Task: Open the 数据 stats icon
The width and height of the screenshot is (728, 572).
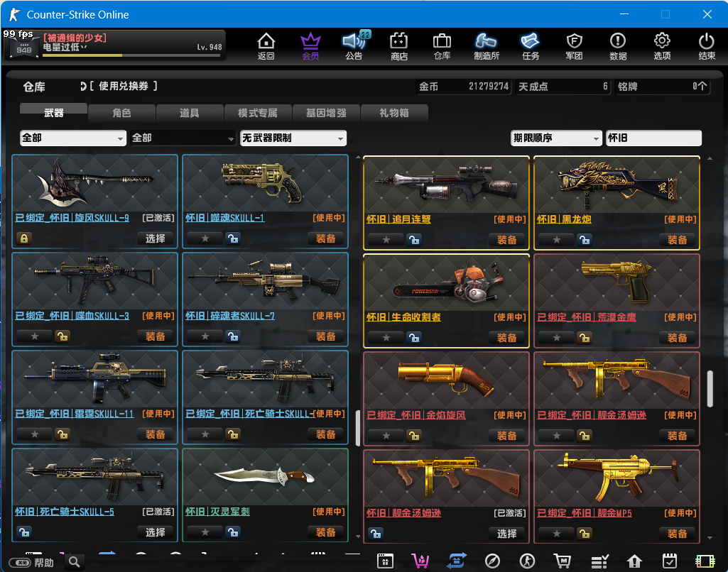Action: [618, 46]
